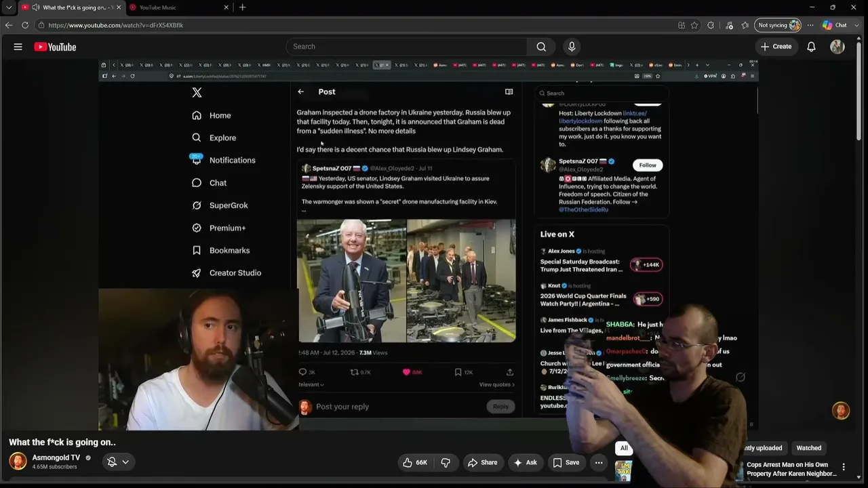Click SuperGrok in the X sidebar in video
The width and height of the screenshot is (868, 488).
tap(220, 205)
